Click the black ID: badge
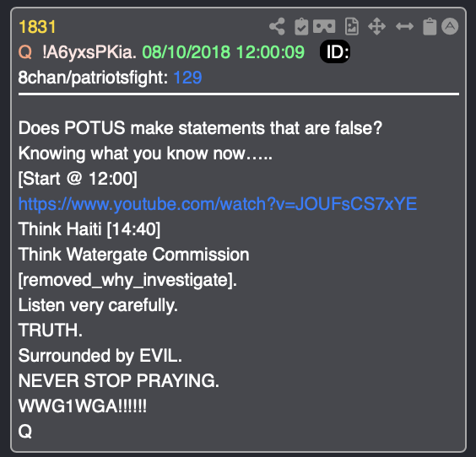 click(x=335, y=52)
